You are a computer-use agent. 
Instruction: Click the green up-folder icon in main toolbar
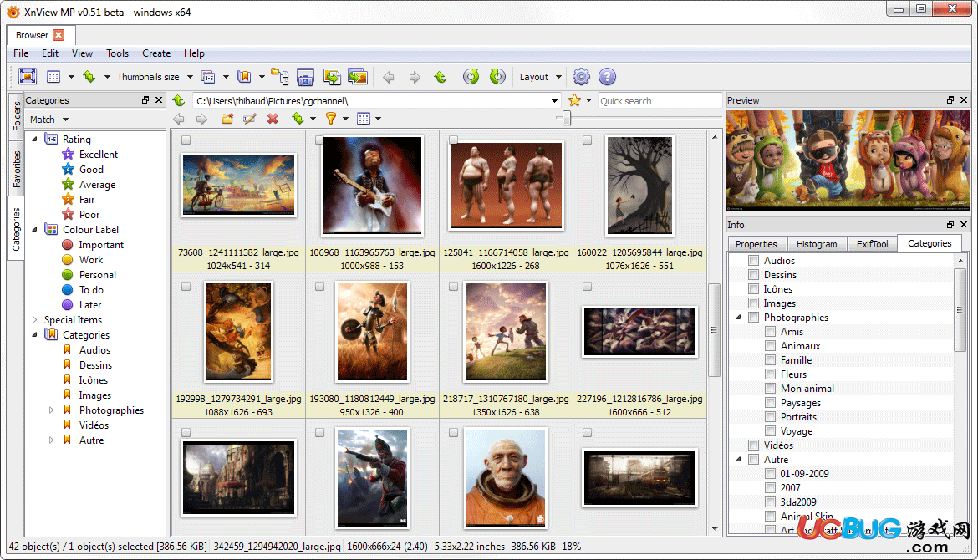(x=441, y=77)
